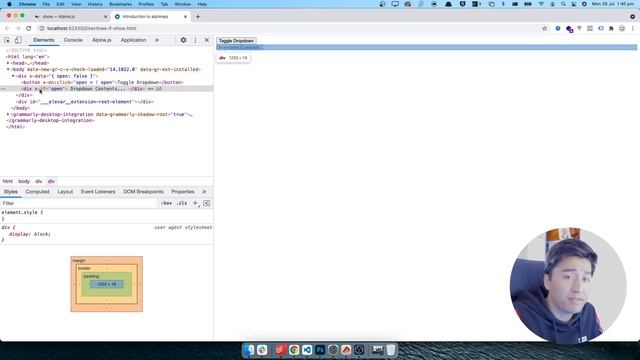
Task: Switch to the Elements tab
Action: coord(44,40)
